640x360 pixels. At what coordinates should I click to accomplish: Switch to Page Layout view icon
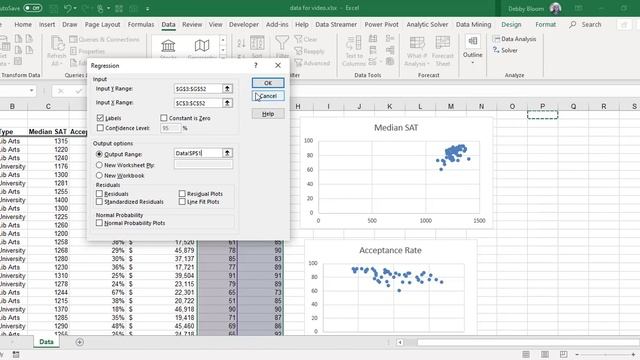(x=544, y=354)
